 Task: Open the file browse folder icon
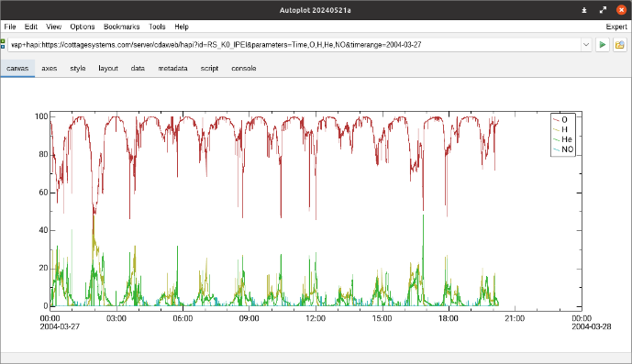tap(620, 44)
